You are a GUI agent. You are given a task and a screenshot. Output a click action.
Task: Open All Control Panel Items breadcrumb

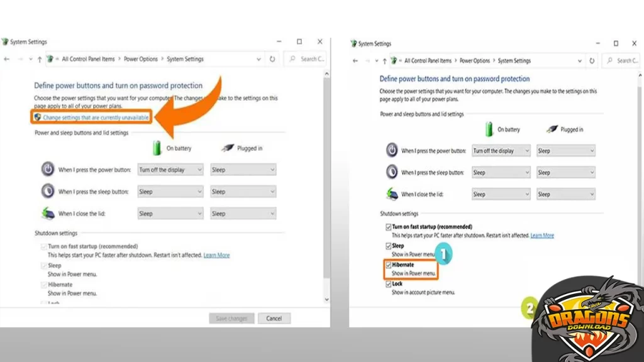click(89, 58)
